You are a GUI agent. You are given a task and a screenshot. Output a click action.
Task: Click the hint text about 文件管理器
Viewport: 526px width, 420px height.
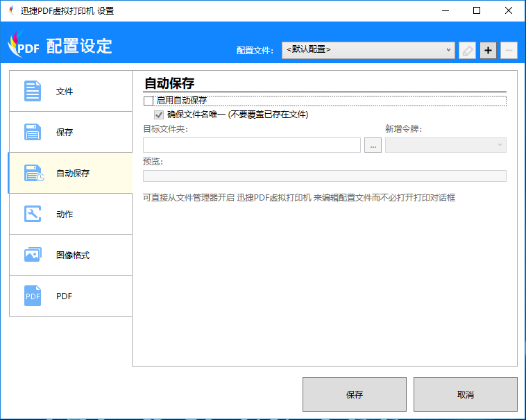pyautogui.click(x=299, y=198)
